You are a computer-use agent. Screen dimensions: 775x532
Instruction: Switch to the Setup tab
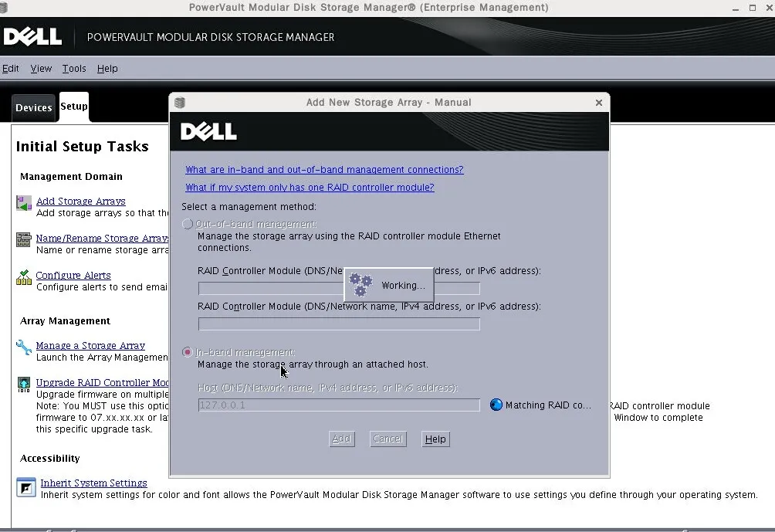[x=74, y=107]
